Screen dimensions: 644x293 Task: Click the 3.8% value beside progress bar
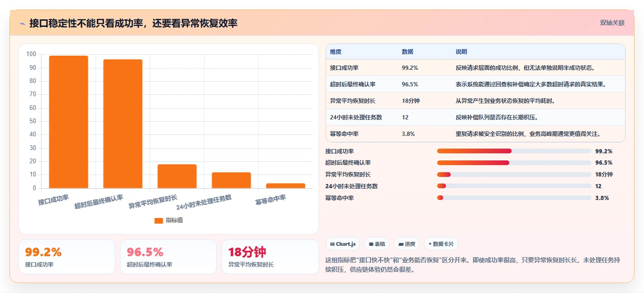(602, 198)
